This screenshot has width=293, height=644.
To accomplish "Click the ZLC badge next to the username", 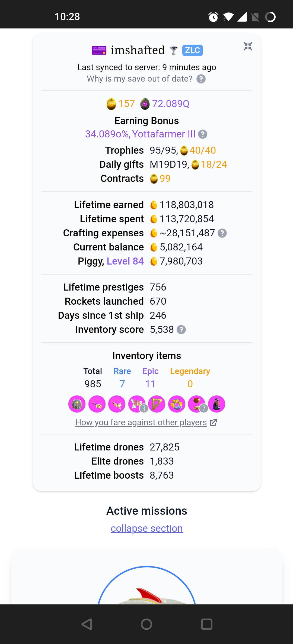I will (x=192, y=50).
